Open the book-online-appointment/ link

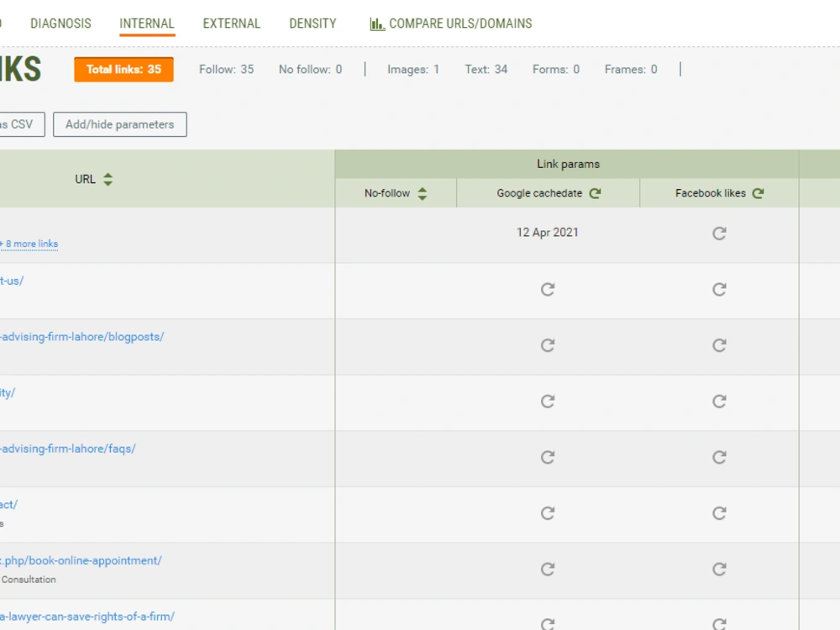(81, 561)
